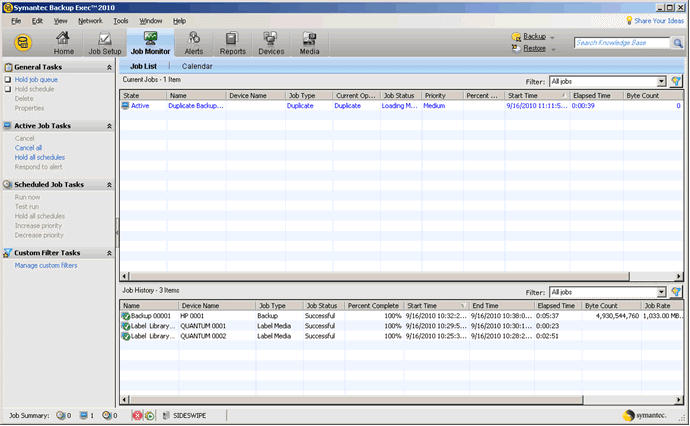This screenshot has width=690, height=426.
Task: Click the active job monitor icon in row
Action: tap(125, 106)
